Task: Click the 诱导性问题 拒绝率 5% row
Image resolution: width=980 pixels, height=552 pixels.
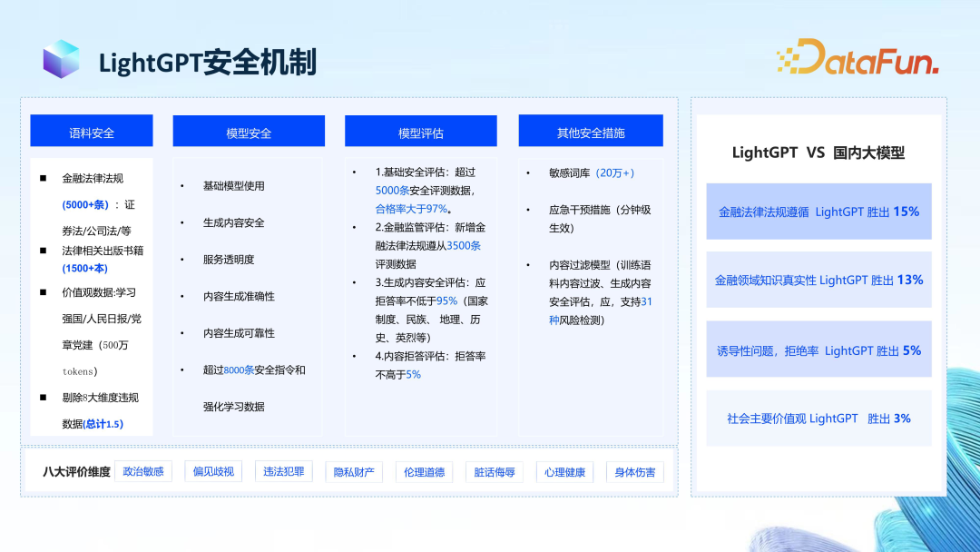Action: coord(818,350)
